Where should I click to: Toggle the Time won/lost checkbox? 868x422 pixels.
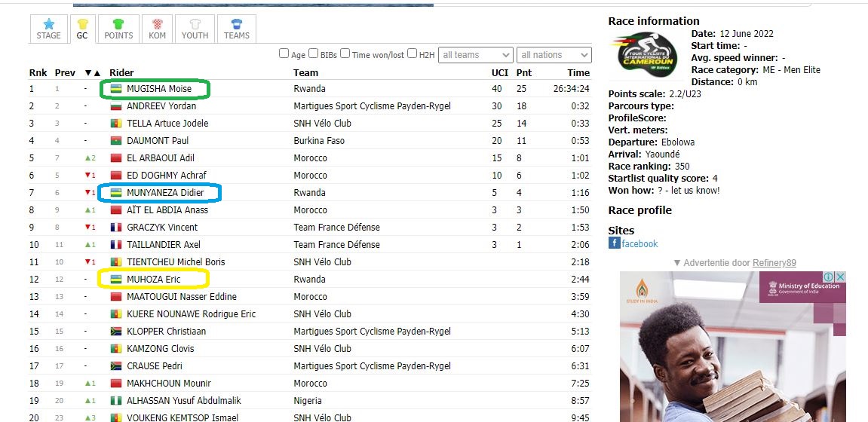345,54
